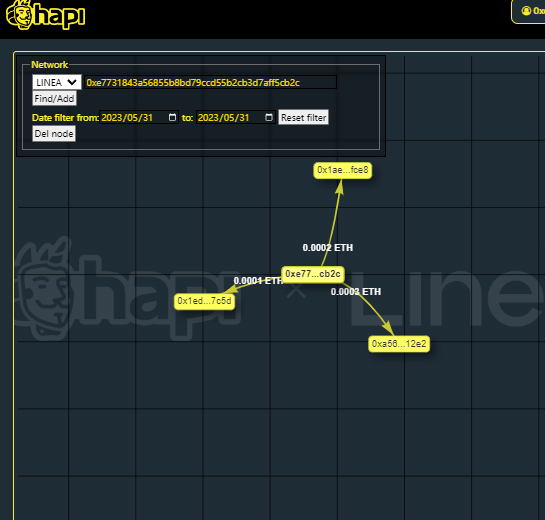Focus the wallet address input field

coord(210,82)
